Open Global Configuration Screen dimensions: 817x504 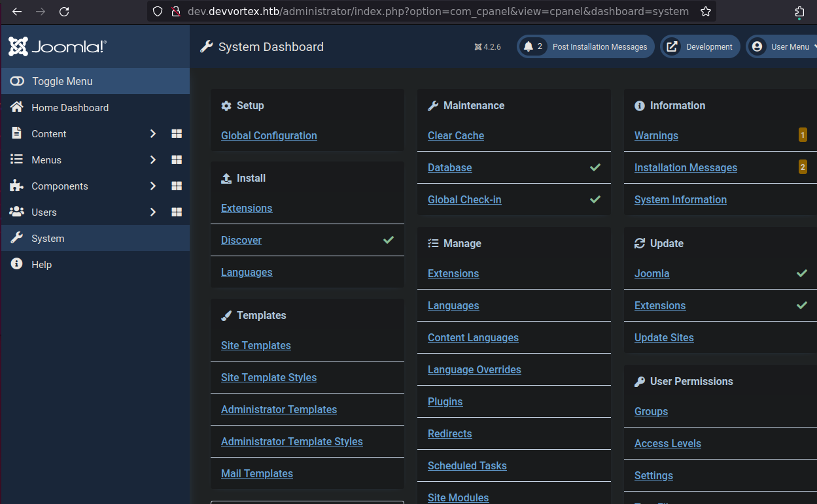point(269,135)
